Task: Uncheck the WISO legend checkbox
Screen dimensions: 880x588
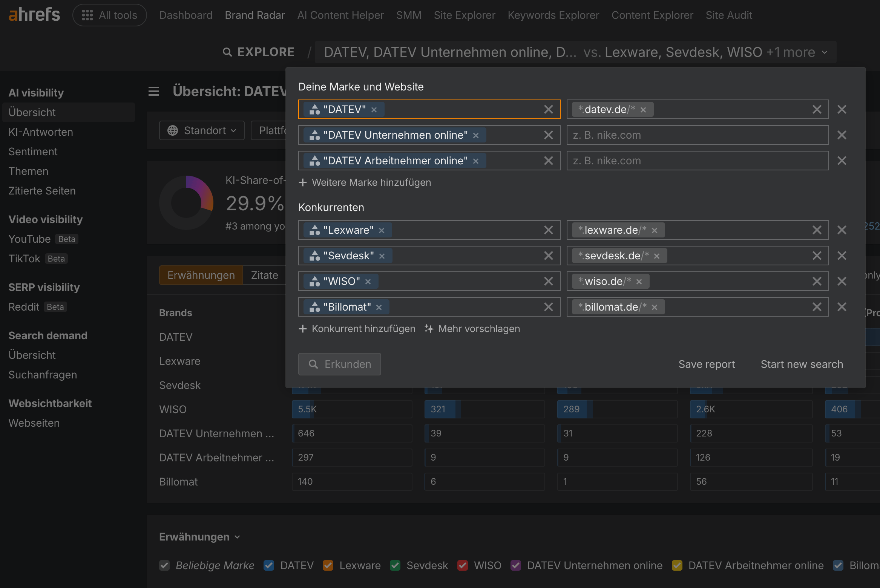Action: [463, 565]
